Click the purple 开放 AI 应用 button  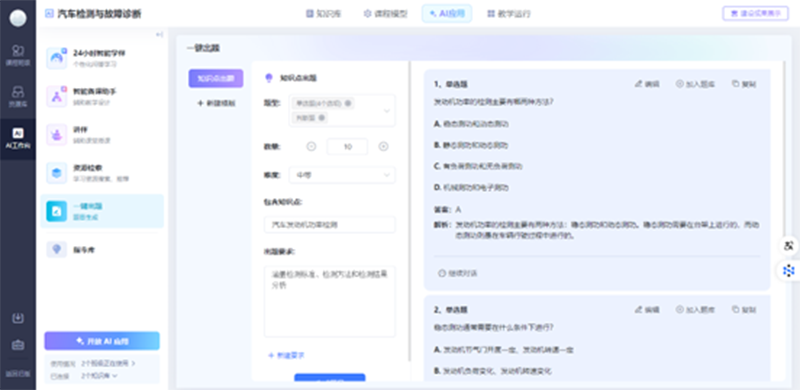pyautogui.click(x=102, y=341)
